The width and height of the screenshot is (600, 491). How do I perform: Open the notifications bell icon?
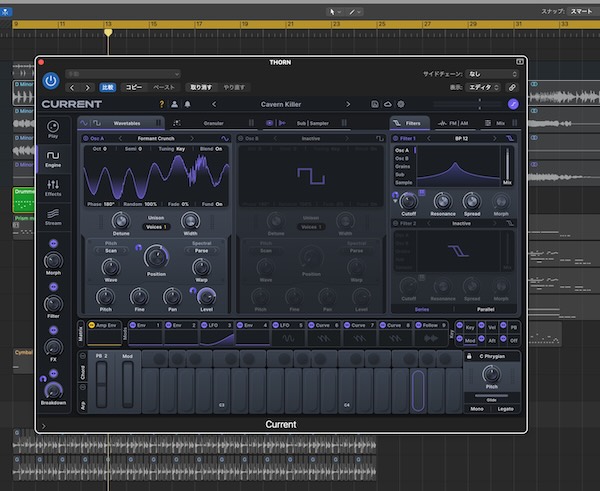click(x=188, y=104)
